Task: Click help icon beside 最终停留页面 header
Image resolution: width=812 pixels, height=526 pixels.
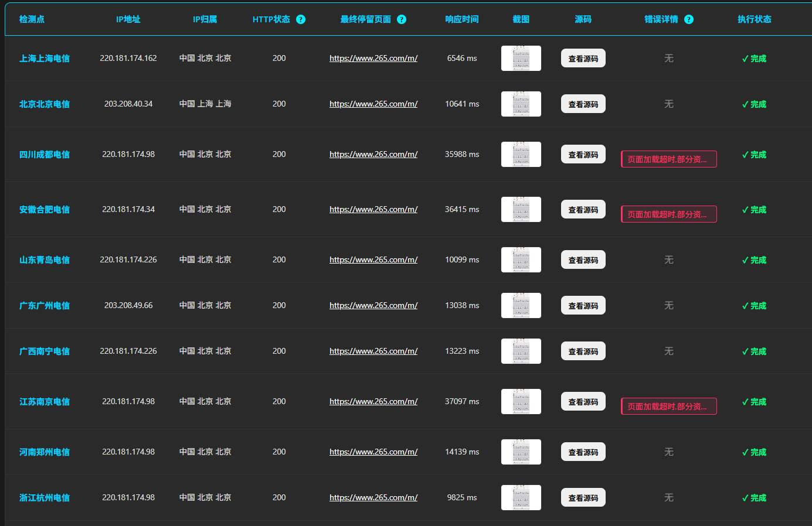Action: [402, 19]
